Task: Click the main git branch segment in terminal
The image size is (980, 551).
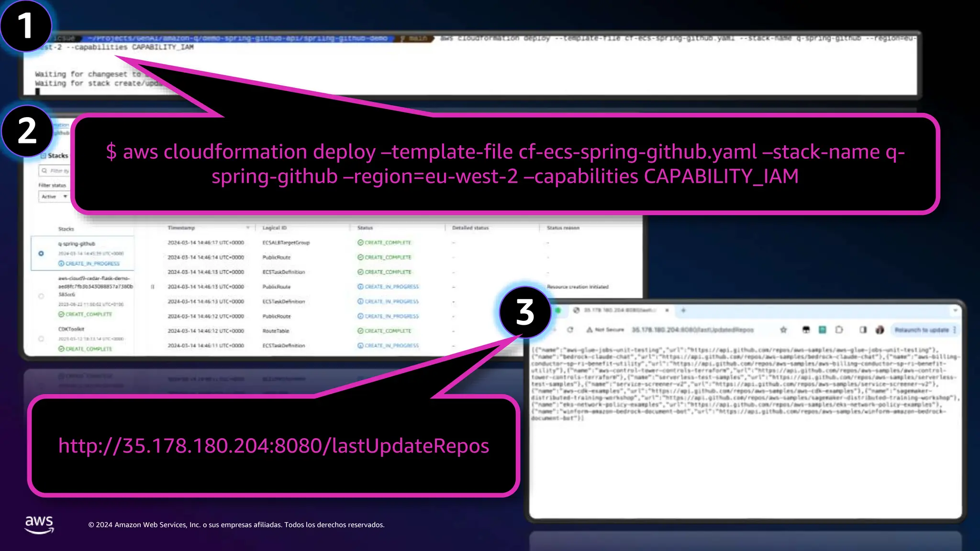Action: 414,38
